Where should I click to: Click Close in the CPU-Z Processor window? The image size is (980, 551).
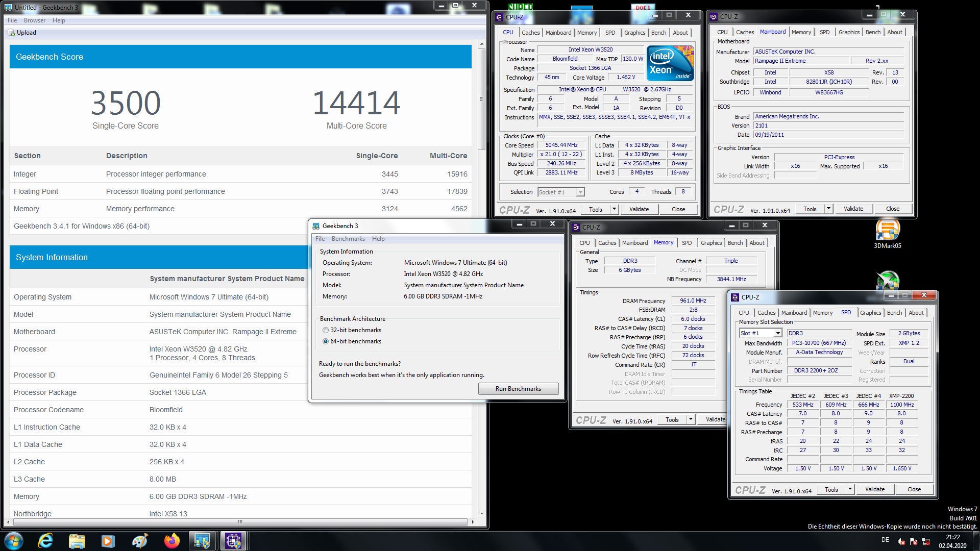tap(678, 209)
